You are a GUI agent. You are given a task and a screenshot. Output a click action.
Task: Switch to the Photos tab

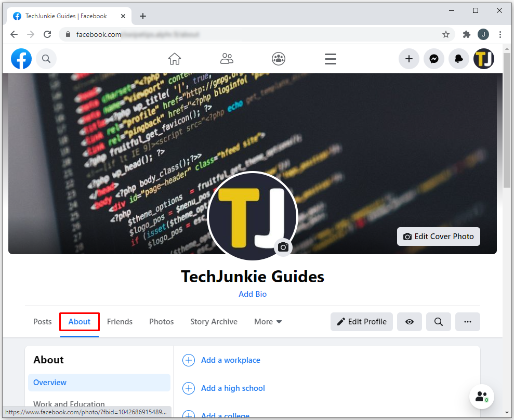[161, 322]
